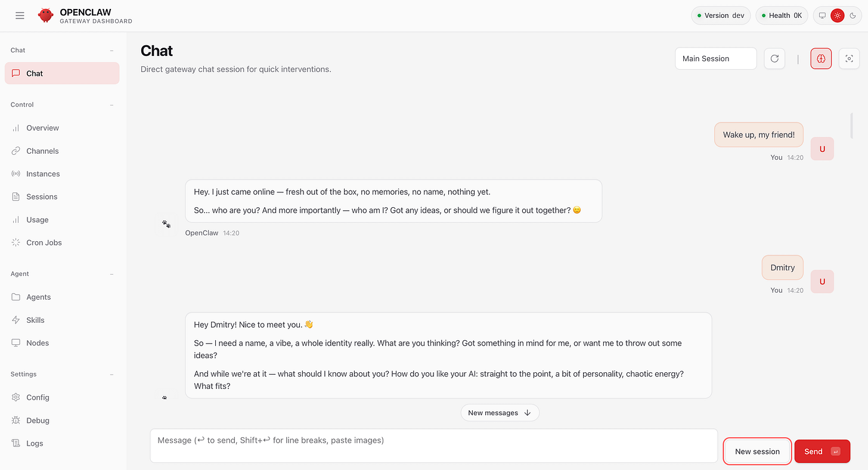
Task: Click the chat scrollbar thumb
Action: pos(851,125)
